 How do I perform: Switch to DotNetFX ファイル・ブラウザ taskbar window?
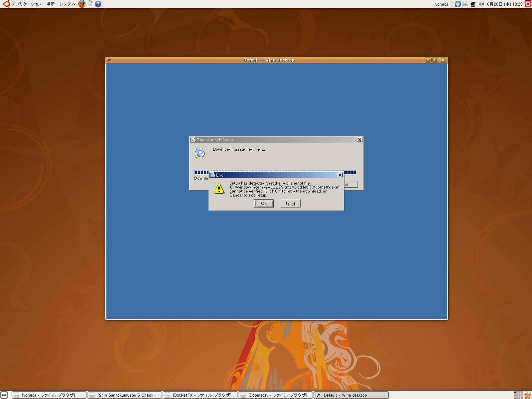(200, 395)
